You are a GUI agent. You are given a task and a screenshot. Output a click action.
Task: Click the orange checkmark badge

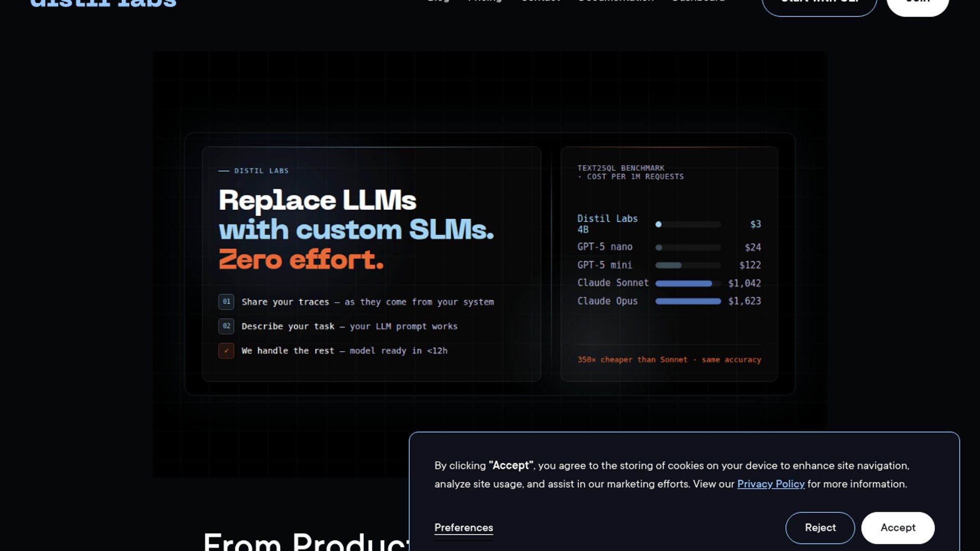tap(226, 351)
